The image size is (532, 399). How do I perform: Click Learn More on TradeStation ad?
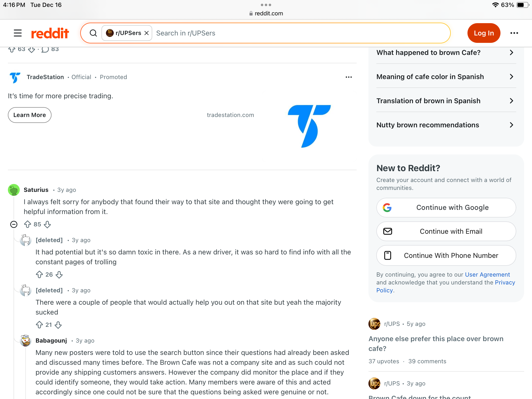point(30,115)
